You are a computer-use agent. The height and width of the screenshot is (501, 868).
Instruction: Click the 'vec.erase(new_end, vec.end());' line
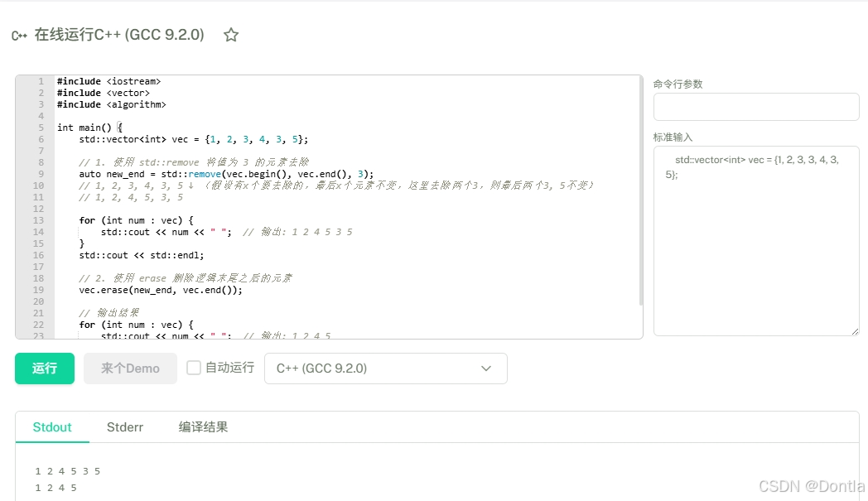point(161,290)
